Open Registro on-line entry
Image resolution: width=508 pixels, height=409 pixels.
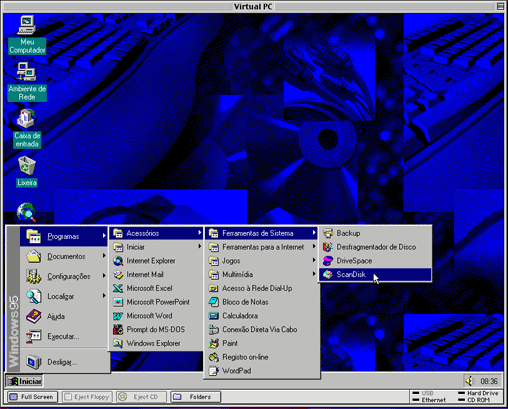click(x=262, y=357)
